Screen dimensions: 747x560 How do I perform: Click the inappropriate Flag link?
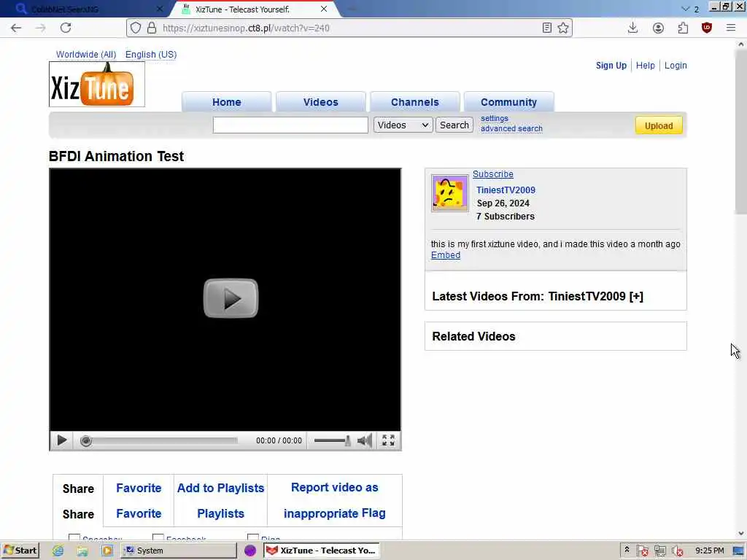(334, 513)
